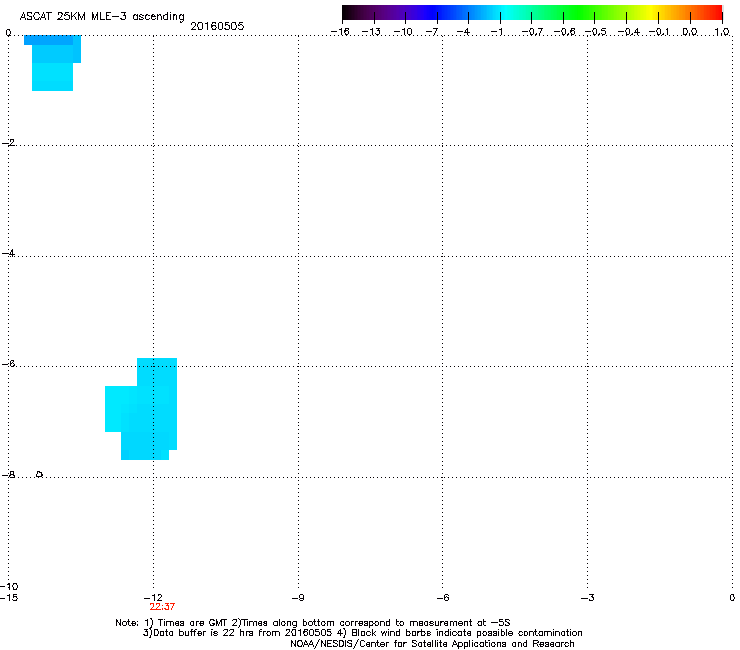The image size is (740, 650).
Task: Click the y-axis latitude label '-4'
Action: pos(8,253)
